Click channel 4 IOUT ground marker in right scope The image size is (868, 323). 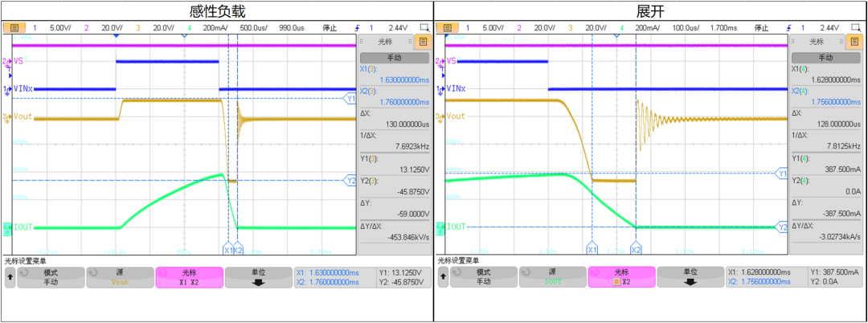[440, 227]
